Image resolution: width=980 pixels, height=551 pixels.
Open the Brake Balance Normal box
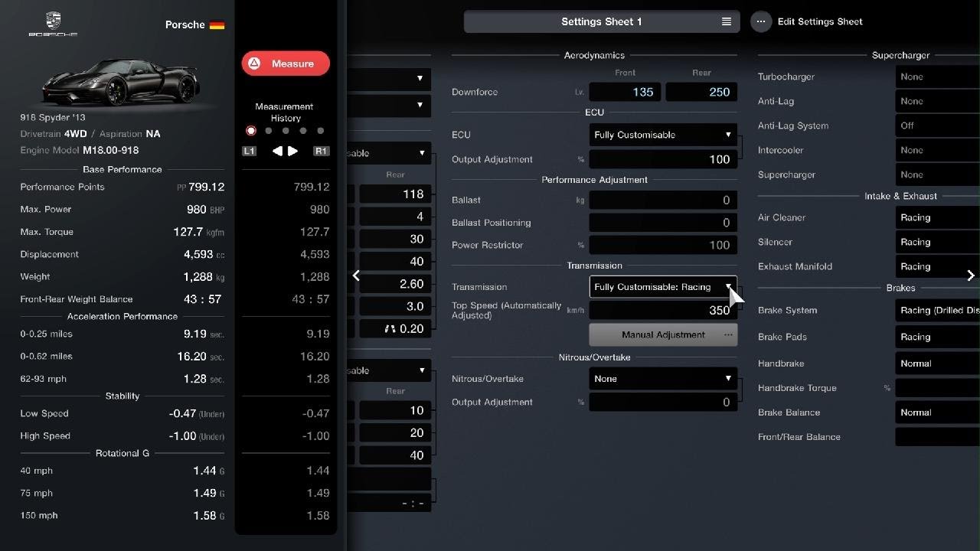tap(937, 412)
